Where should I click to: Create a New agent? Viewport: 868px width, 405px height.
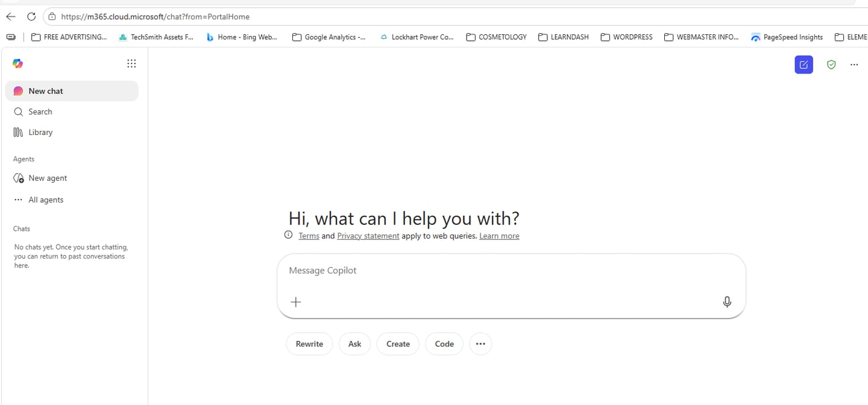pyautogui.click(x=72, y=178)
